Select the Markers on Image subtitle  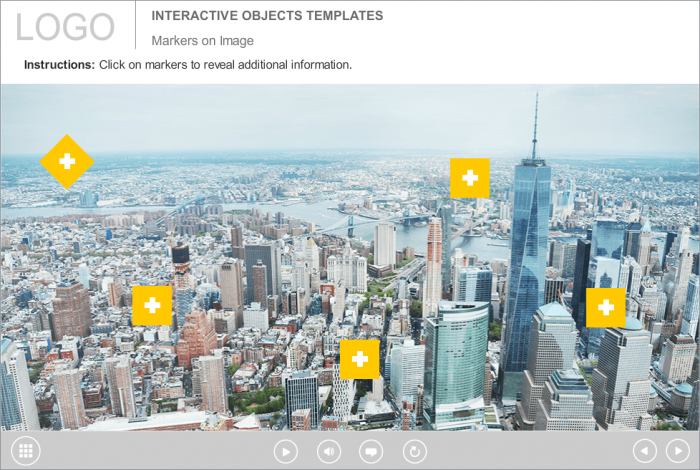(202, 41)
